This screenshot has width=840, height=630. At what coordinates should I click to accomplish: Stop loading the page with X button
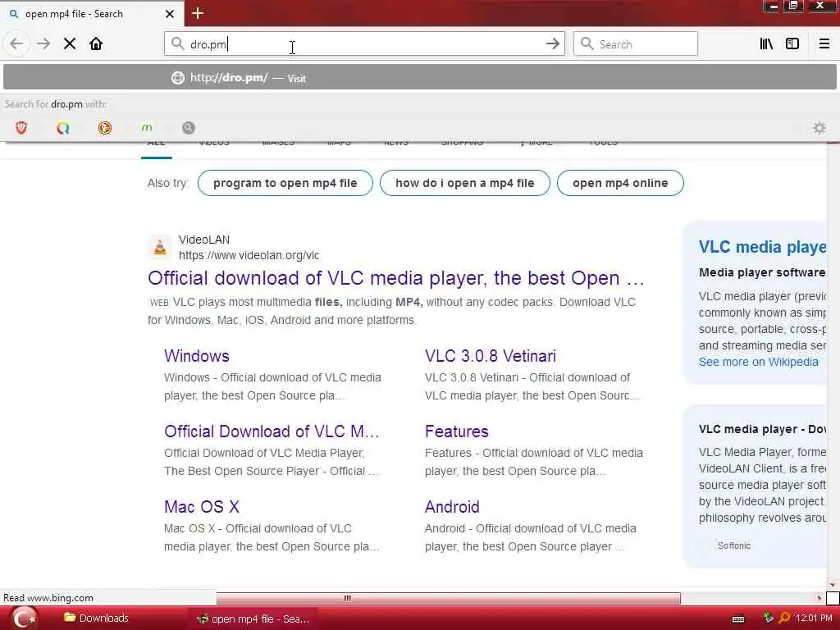70,44
